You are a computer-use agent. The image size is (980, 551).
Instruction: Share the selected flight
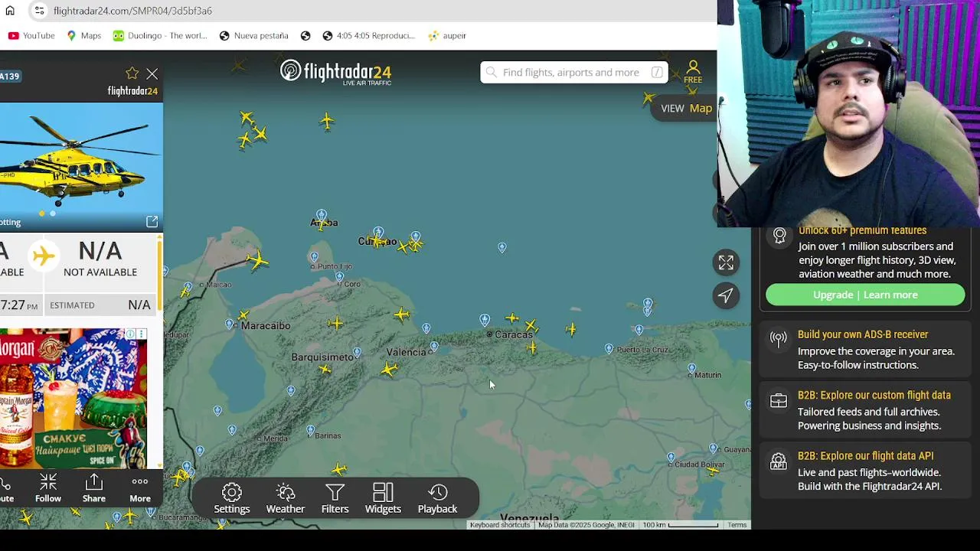point(94,488)
